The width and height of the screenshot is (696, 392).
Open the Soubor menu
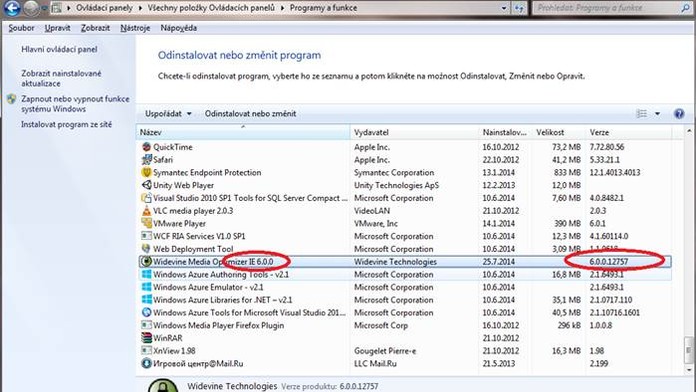coord(21,28)
